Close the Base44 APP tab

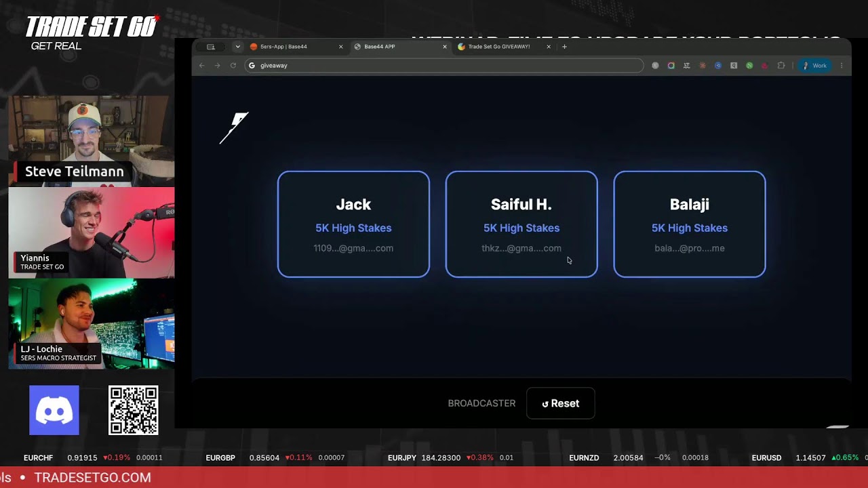pos(445,47)
